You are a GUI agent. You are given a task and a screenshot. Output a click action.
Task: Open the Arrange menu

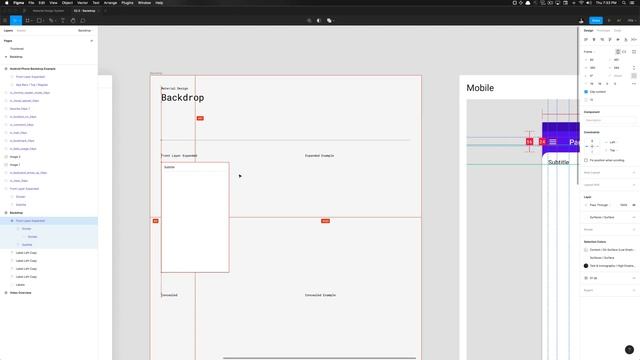(110, 3)
